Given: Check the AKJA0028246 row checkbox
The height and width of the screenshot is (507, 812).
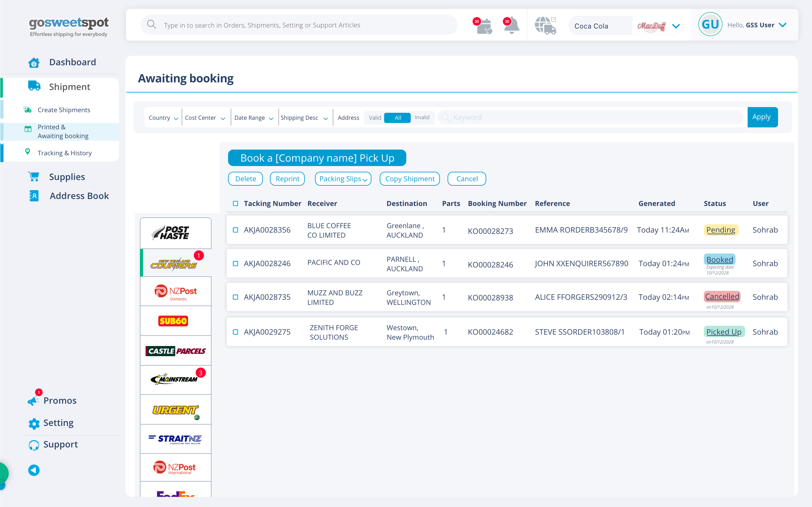Looking at the screenshot, I should [236, 263].
